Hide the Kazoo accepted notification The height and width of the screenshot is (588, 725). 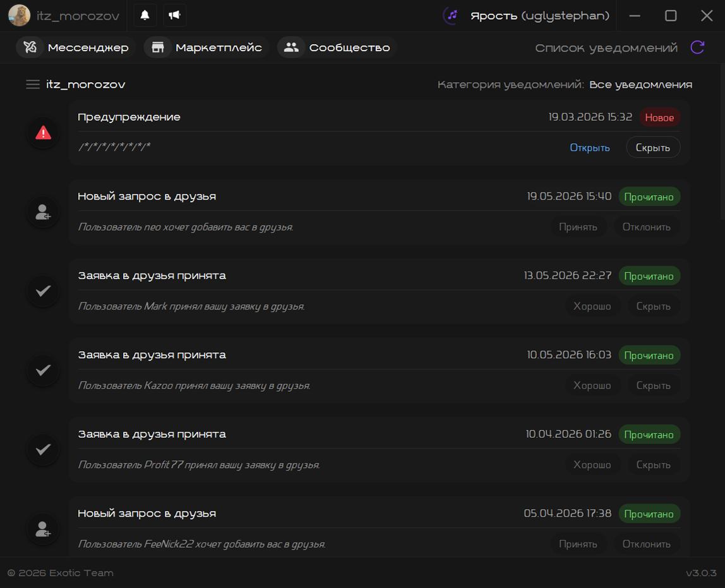click(654, 385)
